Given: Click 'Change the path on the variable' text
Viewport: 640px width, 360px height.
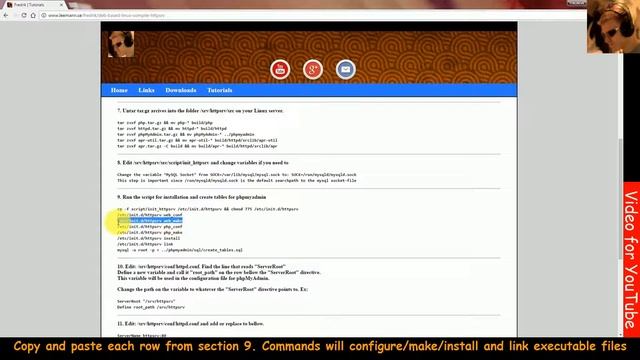Looking at the screenshot, I should (213, 289).
